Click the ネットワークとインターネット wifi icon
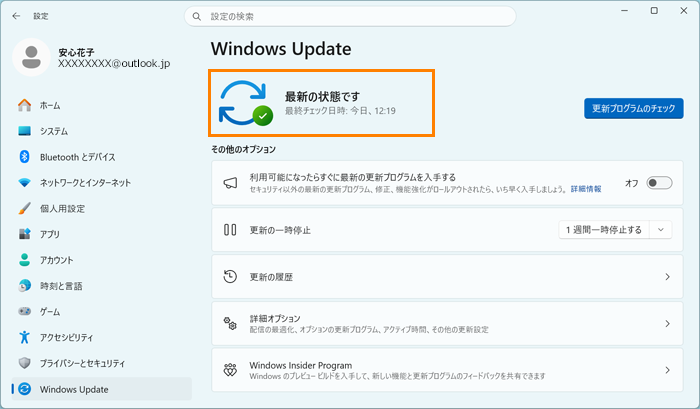 [x=25, y=183]
